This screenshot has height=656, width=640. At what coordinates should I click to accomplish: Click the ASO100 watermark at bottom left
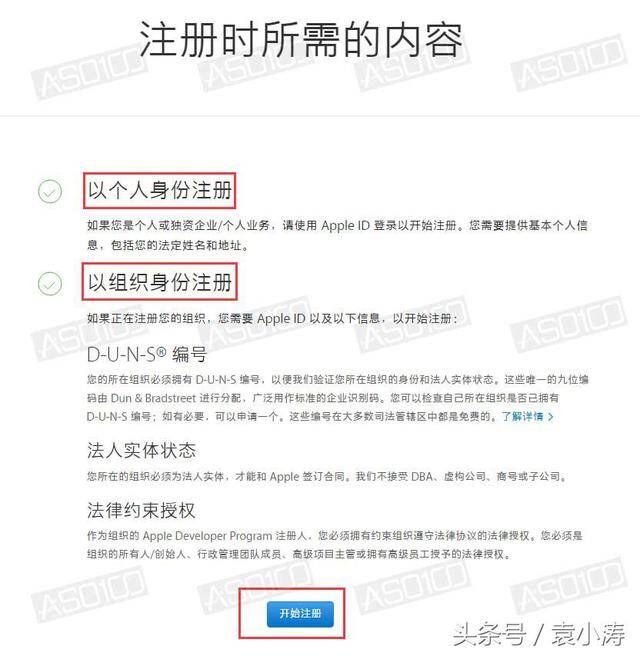click(89, 594)
